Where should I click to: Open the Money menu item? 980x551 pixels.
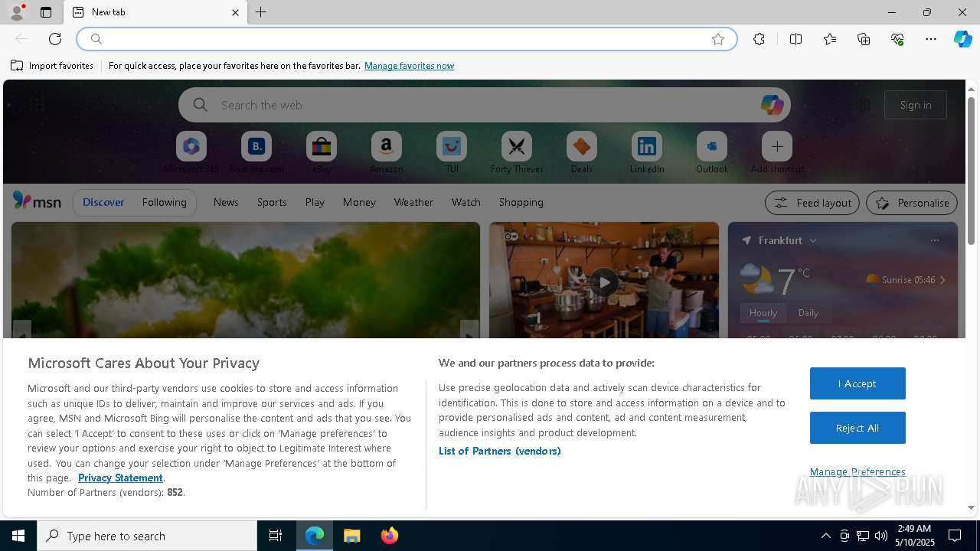(359, 202)
